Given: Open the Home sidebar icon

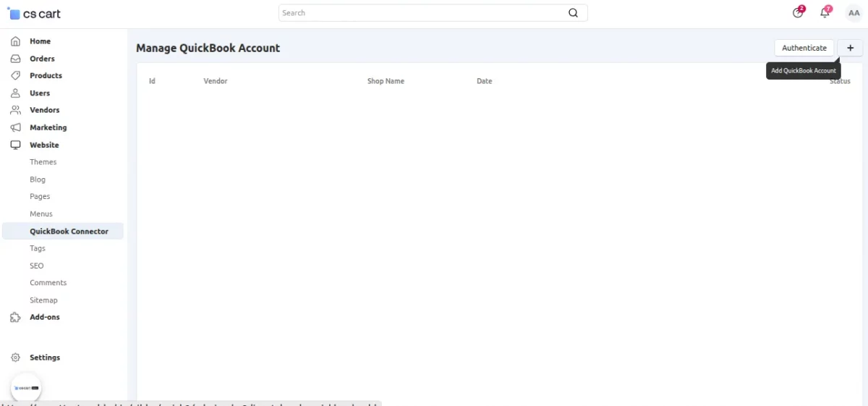Looking at the screenshot, I should point(15,41).
